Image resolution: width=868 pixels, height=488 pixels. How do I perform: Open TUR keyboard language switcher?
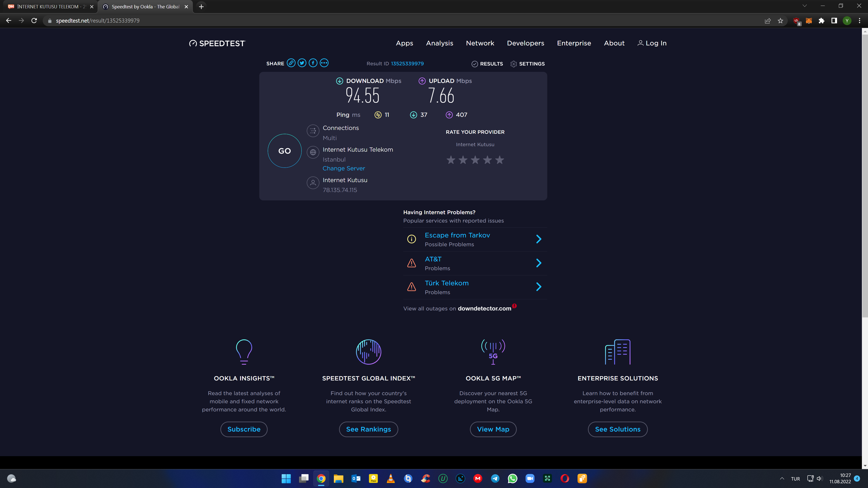795,479
